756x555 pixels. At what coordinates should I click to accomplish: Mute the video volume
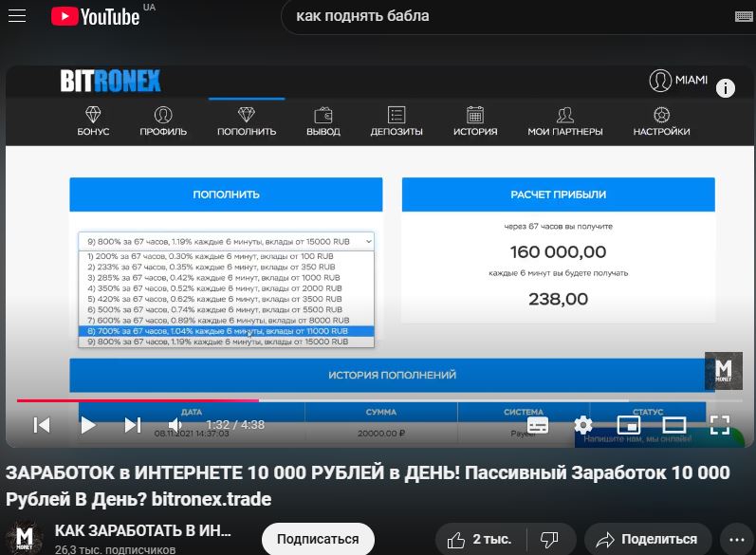[x=175, y=425]
